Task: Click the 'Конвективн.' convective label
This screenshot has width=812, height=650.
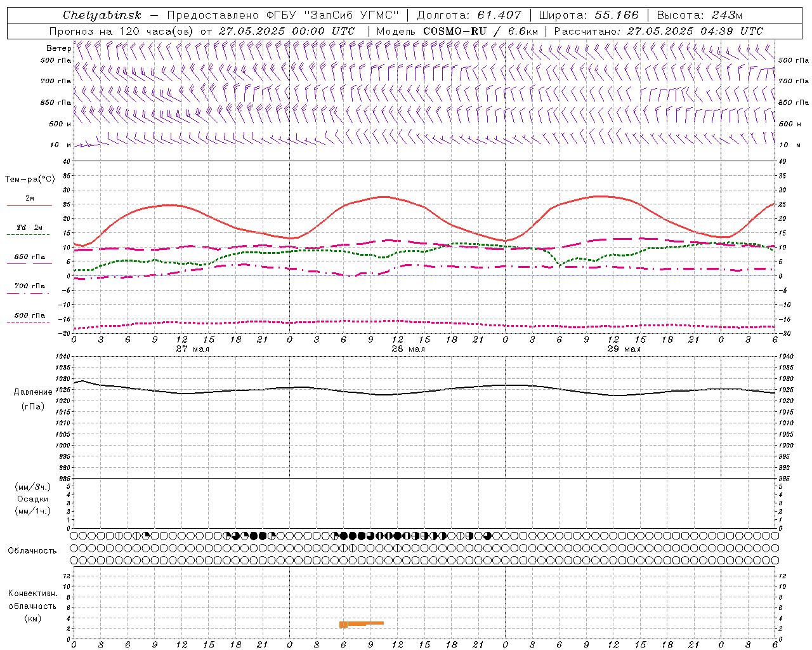Action: tap(33, 594)
